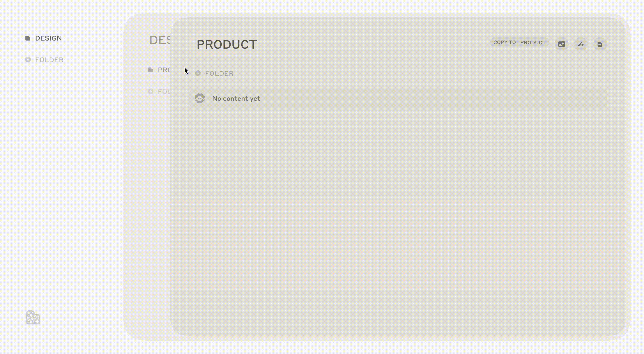The image size is (644, 354).
Task: Click the patterned app logo at bottom left
Action: pos(33,317)
